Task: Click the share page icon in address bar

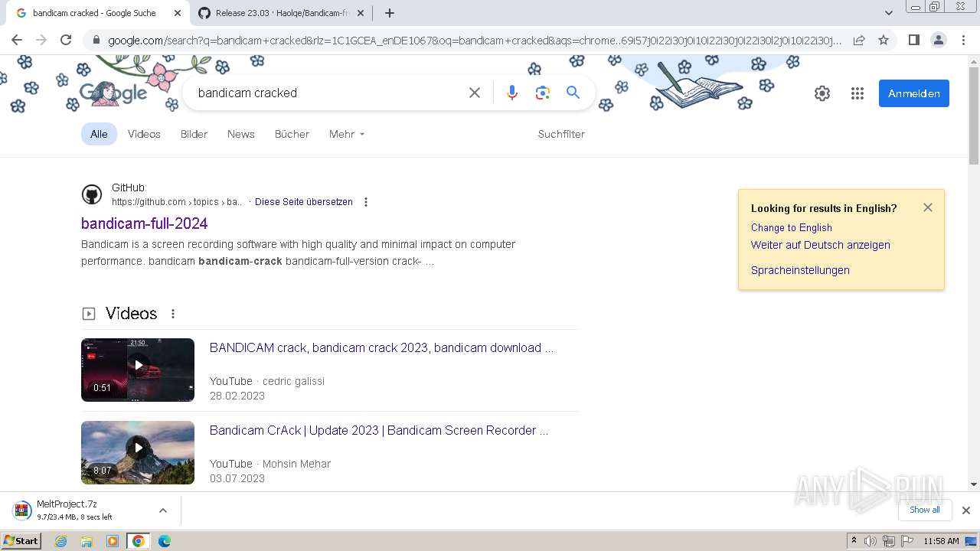Action: tap(859, 40)
